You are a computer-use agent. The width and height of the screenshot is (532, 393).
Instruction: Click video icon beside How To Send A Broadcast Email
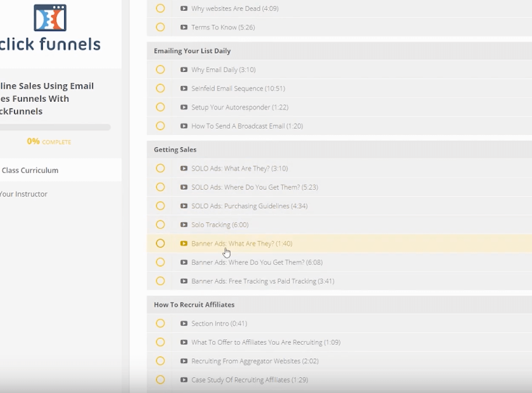pos(184,126)
